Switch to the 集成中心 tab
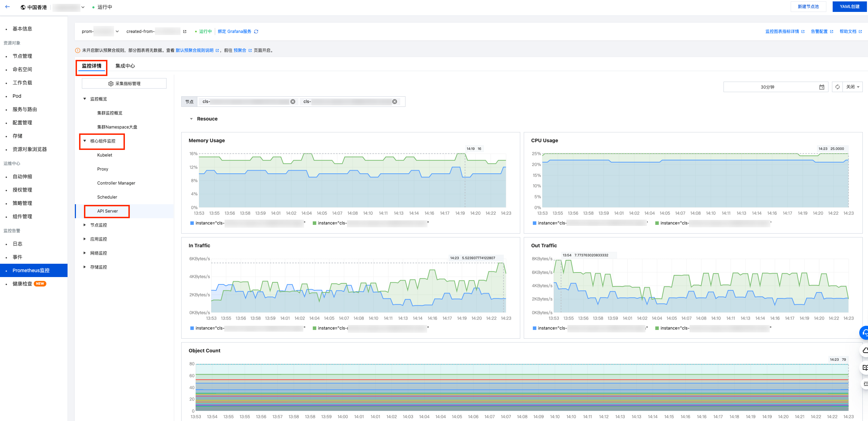 [125, 66]
